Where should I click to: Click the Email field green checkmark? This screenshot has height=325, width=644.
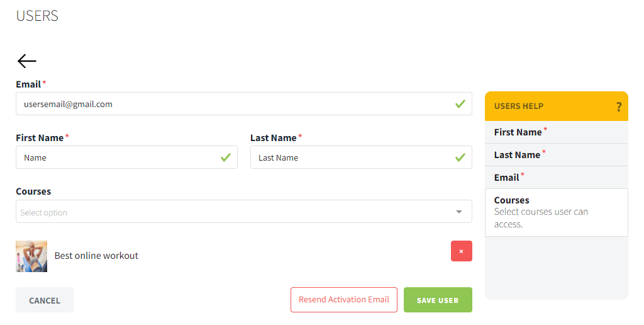click(460, 104)
